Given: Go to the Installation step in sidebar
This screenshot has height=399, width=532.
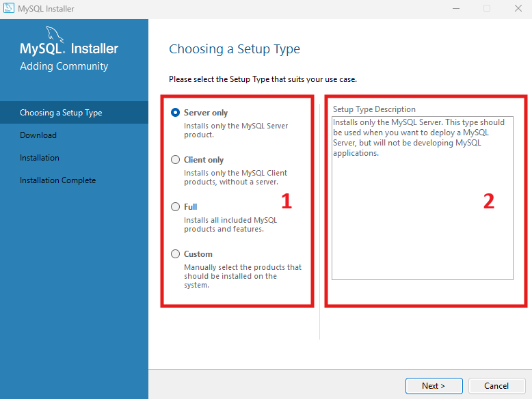Looking at the screenshot, I should (x=40, y=158).
